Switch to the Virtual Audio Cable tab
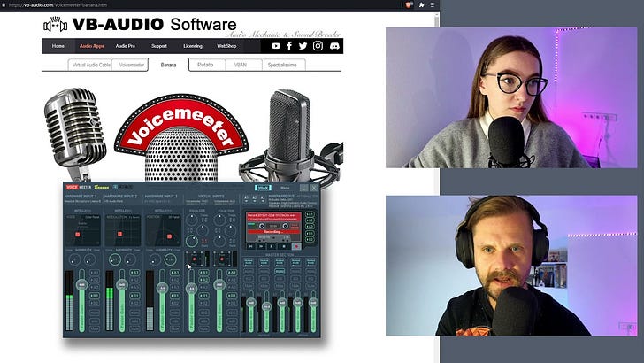This screenshot has width=644, height=363. pyautogui.click(x=89, y=65)
